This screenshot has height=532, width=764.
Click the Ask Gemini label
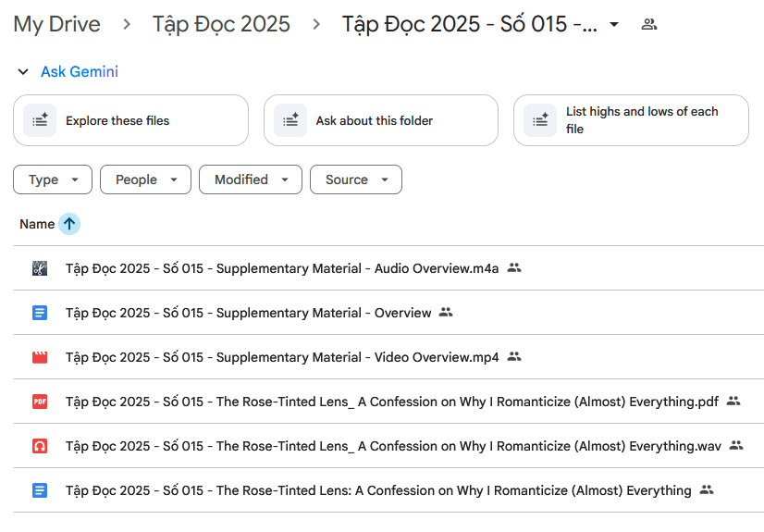tap(80, 72)
